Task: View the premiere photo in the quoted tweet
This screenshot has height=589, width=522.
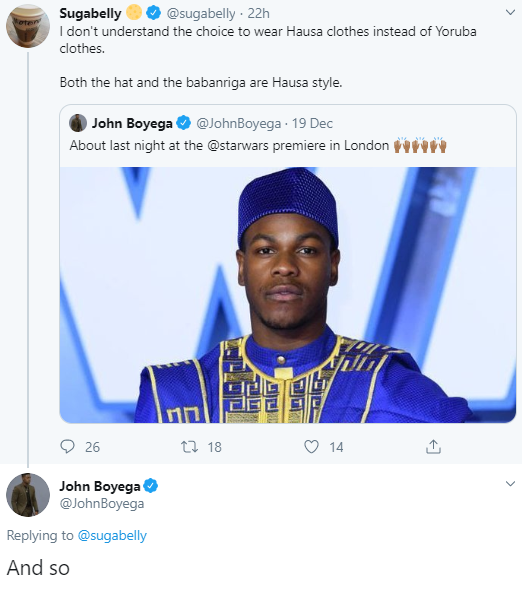Action: click(x=288, y=295)
